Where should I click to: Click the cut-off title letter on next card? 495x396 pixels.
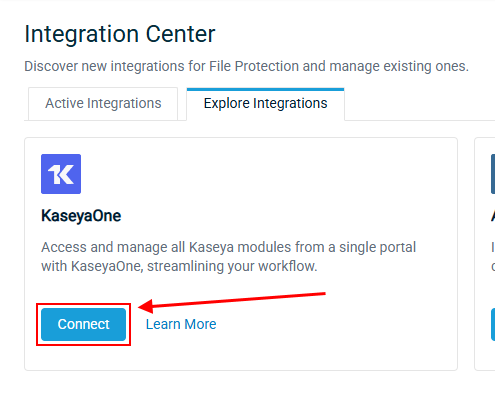click(x=493, y=216)
